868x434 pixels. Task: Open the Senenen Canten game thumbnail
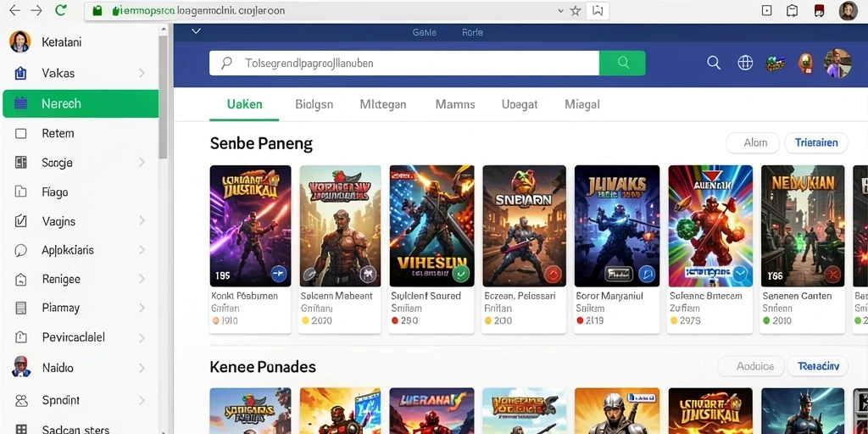tap(803, 225)
